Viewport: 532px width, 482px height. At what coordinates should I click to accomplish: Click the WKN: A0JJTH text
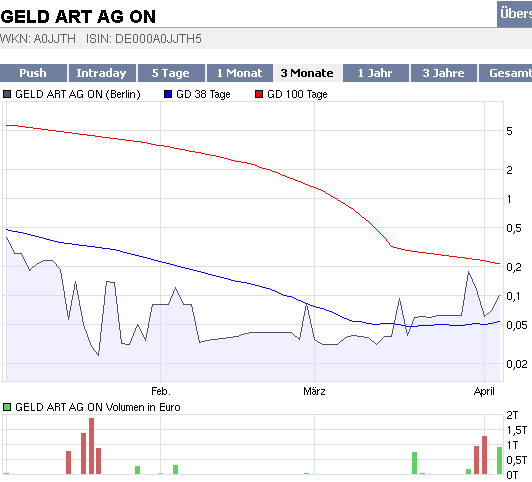(38, 39)
